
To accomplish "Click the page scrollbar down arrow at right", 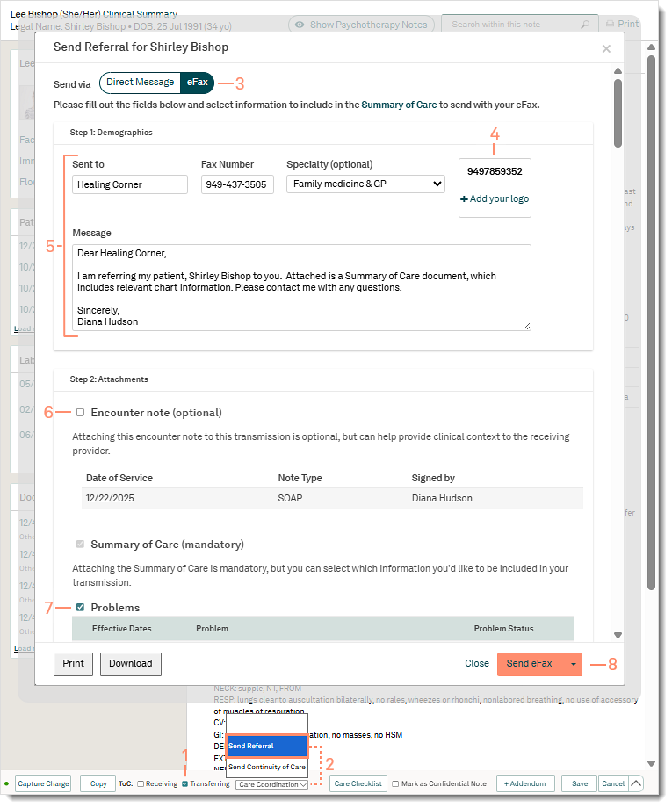I will pos(652,764).
